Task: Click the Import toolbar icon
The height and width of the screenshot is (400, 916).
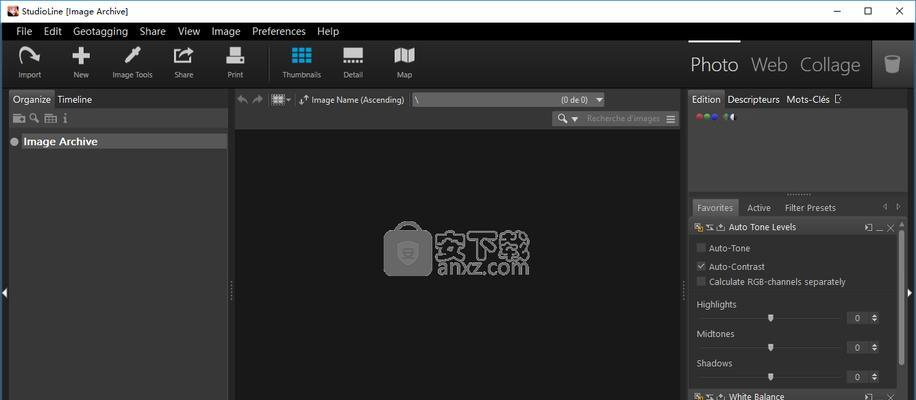Action: (29, 57)
